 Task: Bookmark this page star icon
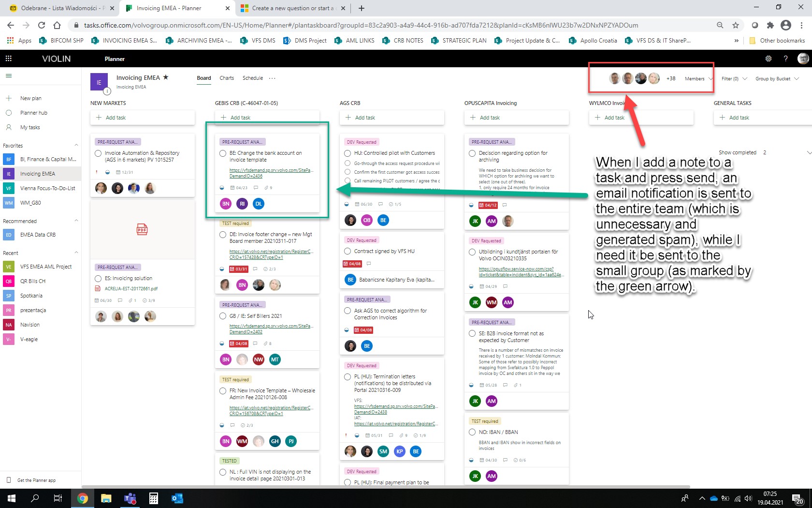(736, 25)
